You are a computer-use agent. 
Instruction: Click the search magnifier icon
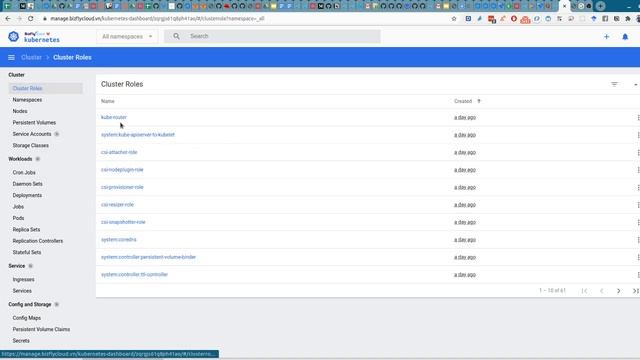(176, 36)
